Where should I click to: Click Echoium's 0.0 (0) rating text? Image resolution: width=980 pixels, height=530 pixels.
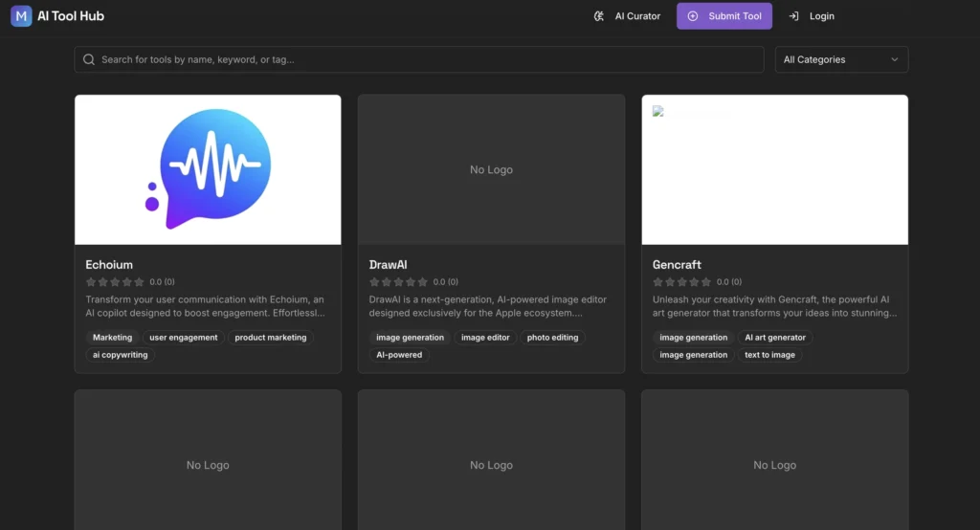tap(162, 282)
